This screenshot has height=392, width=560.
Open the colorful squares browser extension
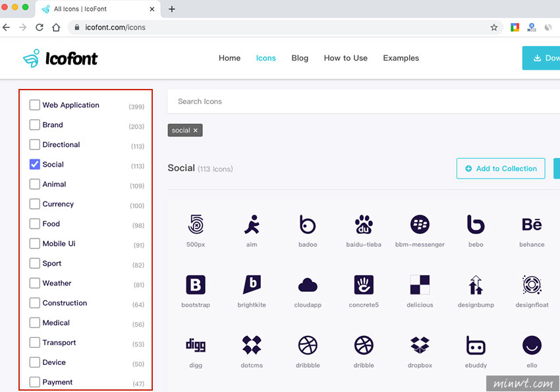(515, 28)
